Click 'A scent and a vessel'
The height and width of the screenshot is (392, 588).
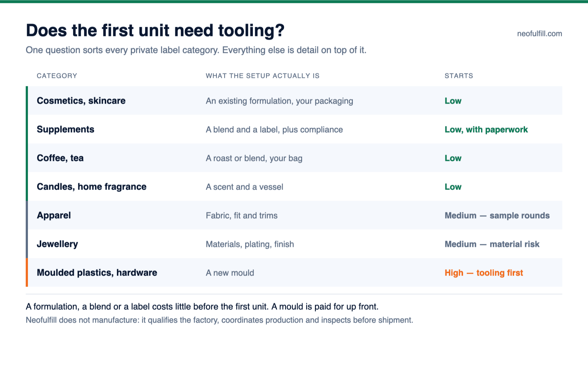coord(244,187)
